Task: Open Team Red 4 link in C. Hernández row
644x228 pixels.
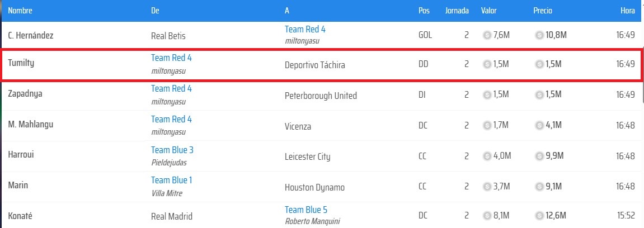Action: coord(305,30)
